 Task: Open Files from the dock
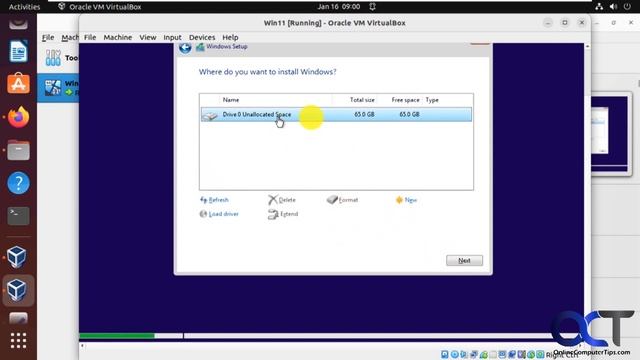pos(18,150)
